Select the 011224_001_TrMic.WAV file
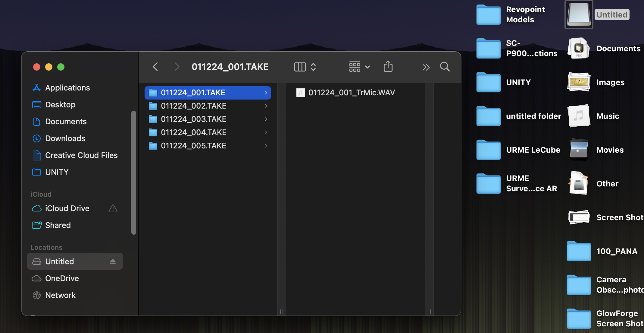The image size is (644, 333). 351,93
